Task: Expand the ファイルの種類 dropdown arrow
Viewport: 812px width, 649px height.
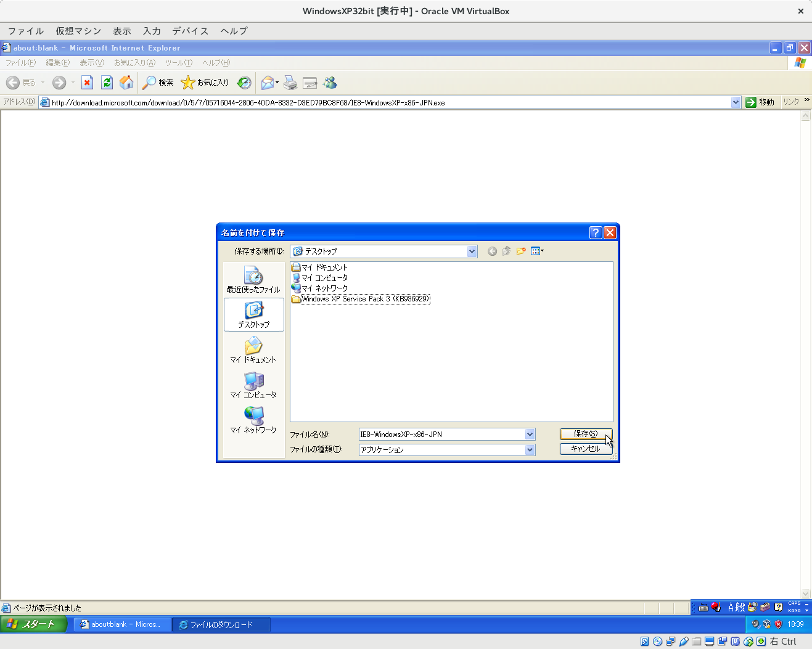Action: (530, 450)
